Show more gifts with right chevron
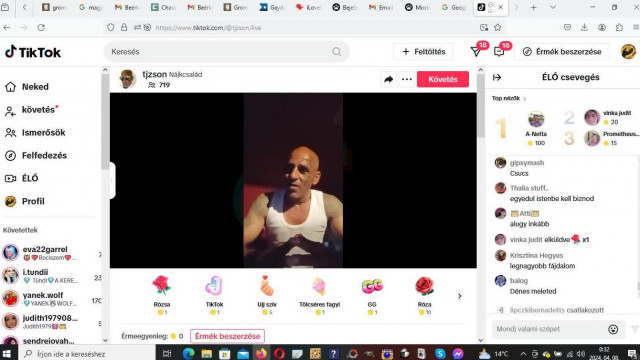 click(460, 296)
